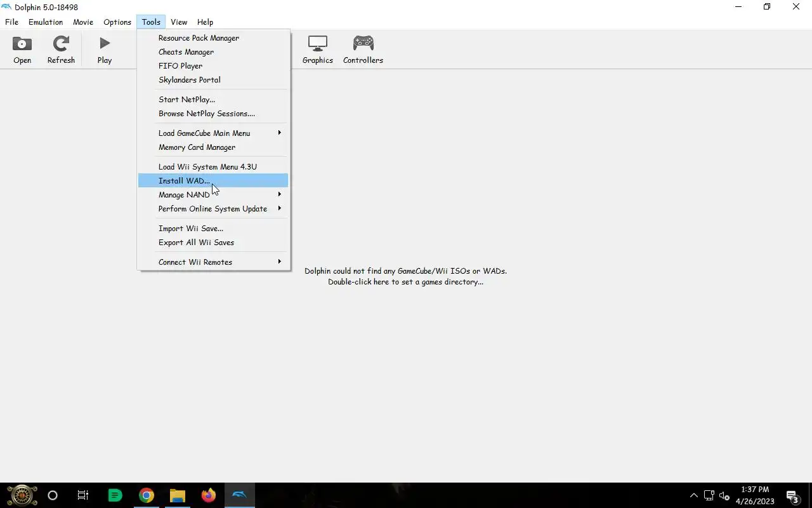The height and width of the screenshot is (508, 812).
Task: Click the taskbar clock and date
Action: (x=755, y=495)
